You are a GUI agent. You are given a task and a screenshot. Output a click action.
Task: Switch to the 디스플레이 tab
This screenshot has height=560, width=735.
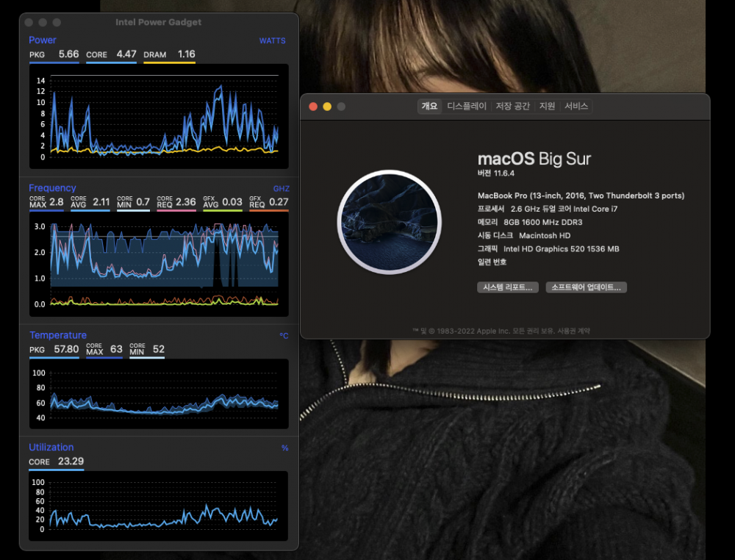[467, 107]
